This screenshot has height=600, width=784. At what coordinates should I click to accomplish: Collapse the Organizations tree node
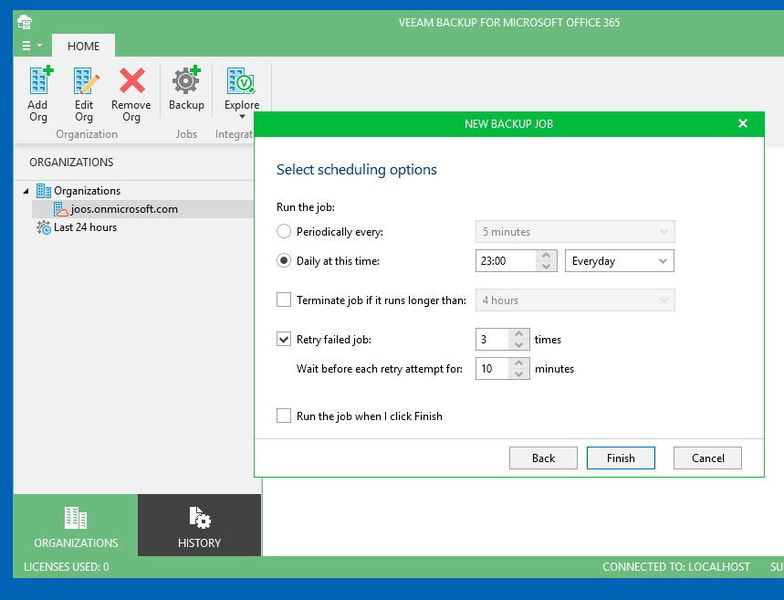click(x=26, y=191)
